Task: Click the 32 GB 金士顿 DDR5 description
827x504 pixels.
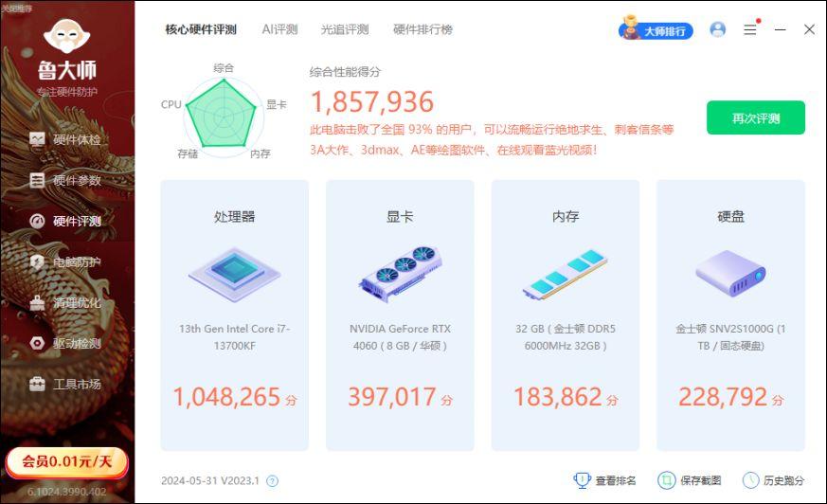Action: (566, 337)
